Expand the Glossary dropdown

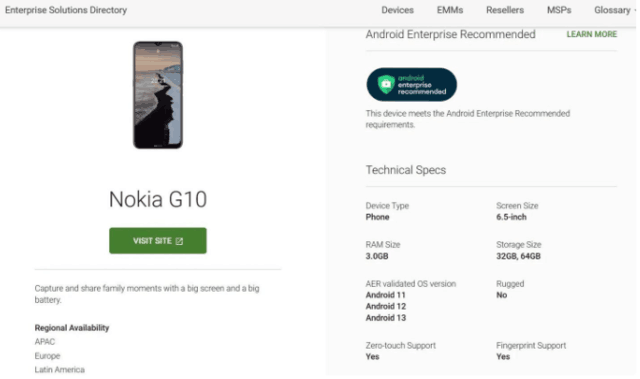click(x=615, y=10)
